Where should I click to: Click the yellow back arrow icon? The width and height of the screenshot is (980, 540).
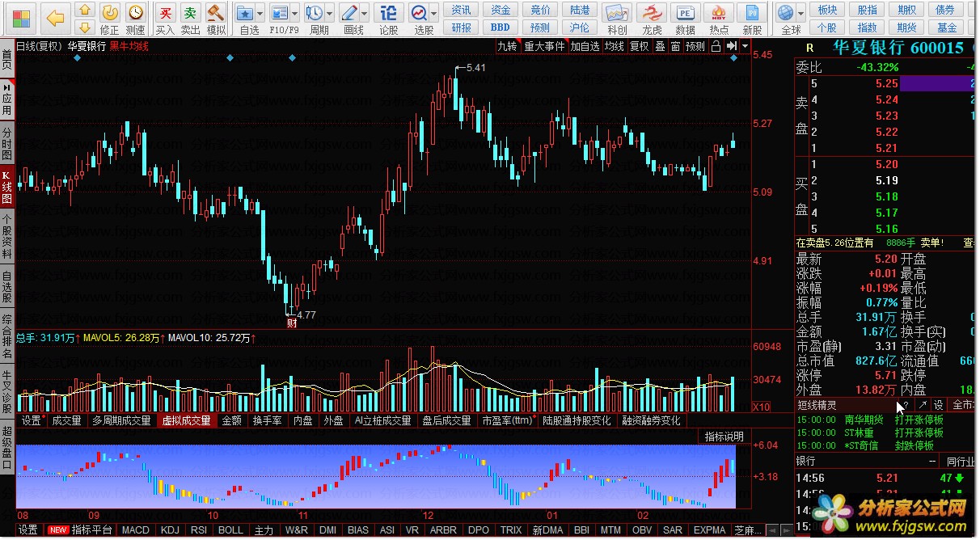coord(54,18)
